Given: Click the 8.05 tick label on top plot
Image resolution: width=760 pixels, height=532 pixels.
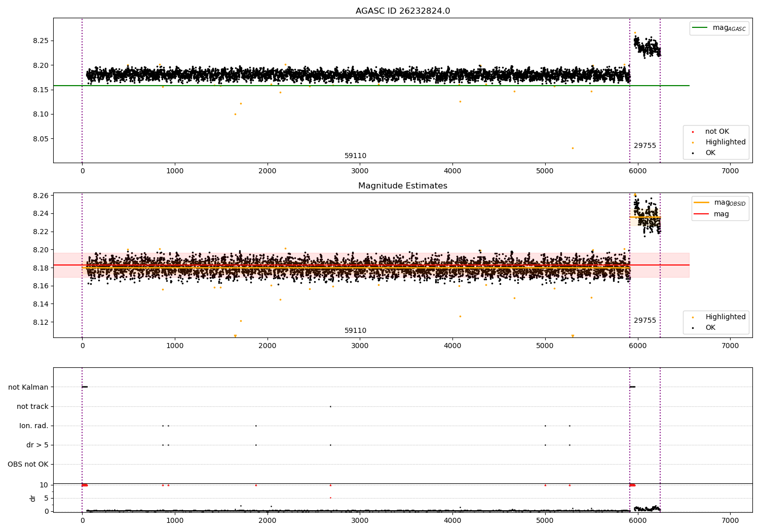Looking at the screenshot, I should coord(41,139).
